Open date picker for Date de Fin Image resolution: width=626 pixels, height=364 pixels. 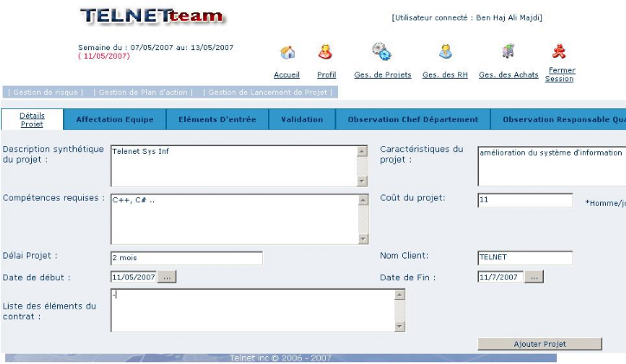[x=533, y=277]
